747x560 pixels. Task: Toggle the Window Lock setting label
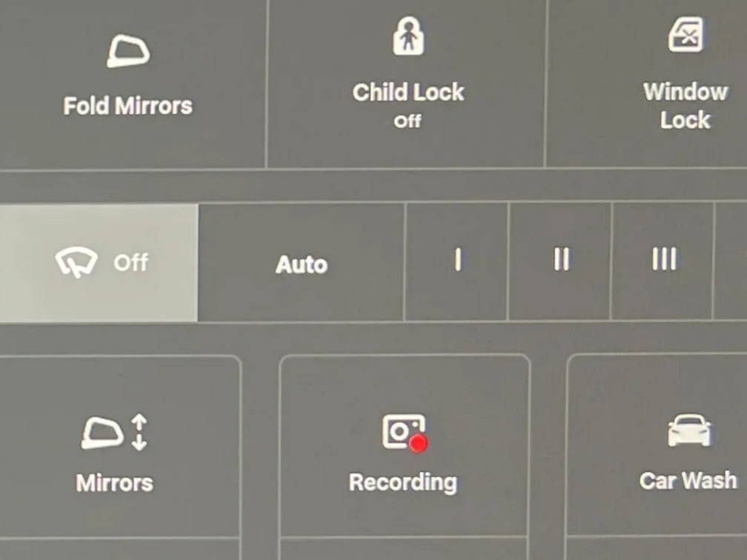point(685,106)
